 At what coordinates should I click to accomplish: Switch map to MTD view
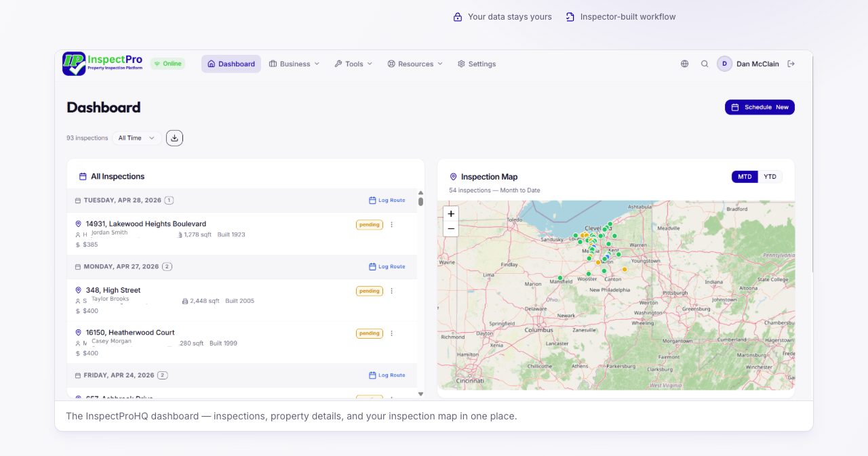coord(745,177)
